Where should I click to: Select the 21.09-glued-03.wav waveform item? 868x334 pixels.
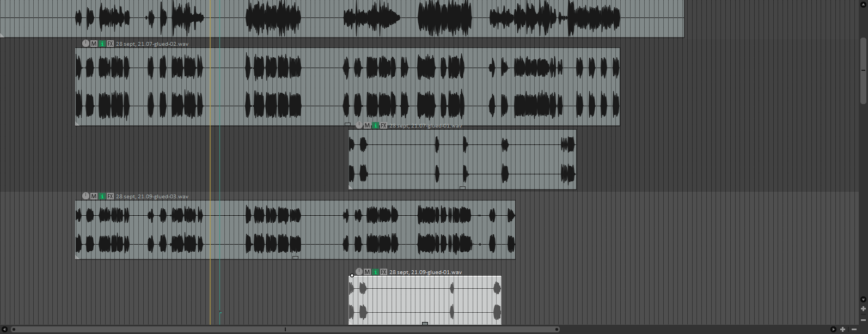[x=295, y=229]
